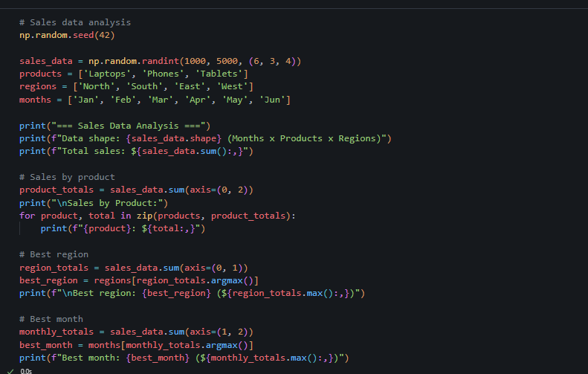Click the products list definition line
The height and width of the screenshot is (374, 588).
[134, 74]
